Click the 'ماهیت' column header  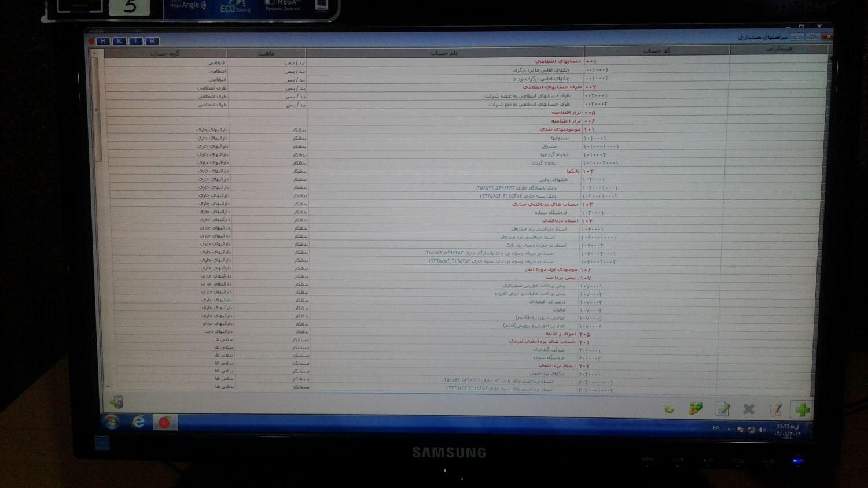266,54
